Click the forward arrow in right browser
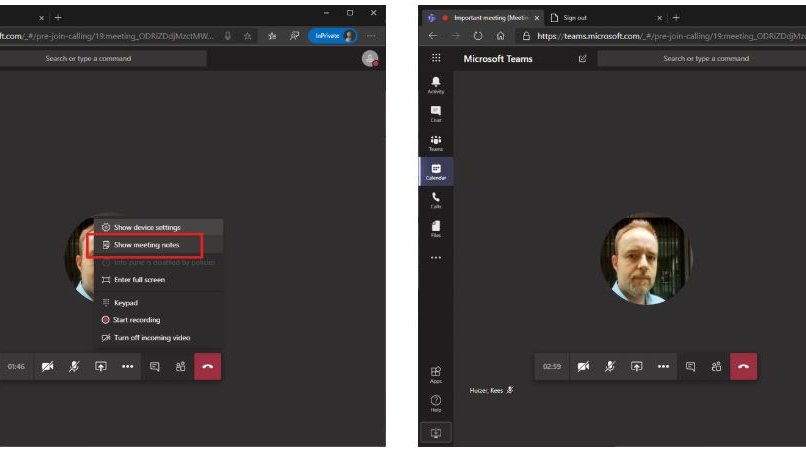The height and width of the screenshot is (453, 806). coord(456,36)
